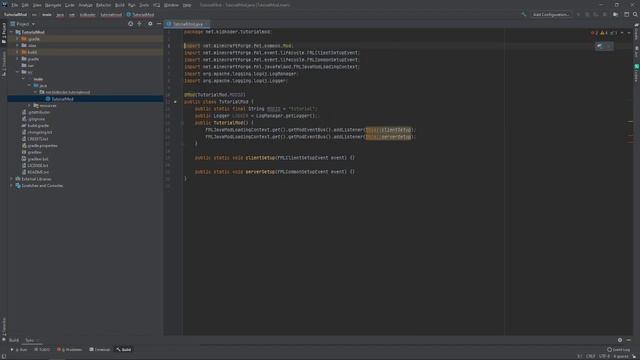Open the Edit menu
The height and width of the screenshot is (360, 640).
tap(25, 5)
